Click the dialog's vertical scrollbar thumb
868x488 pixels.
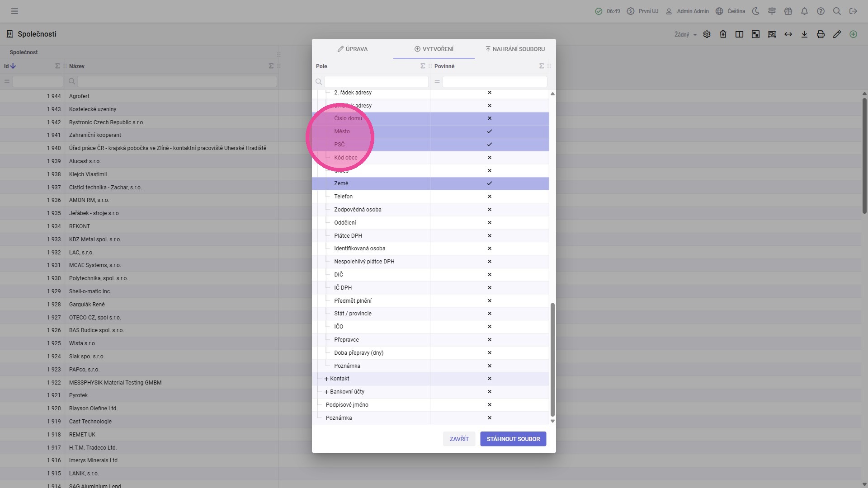(552, 360)
